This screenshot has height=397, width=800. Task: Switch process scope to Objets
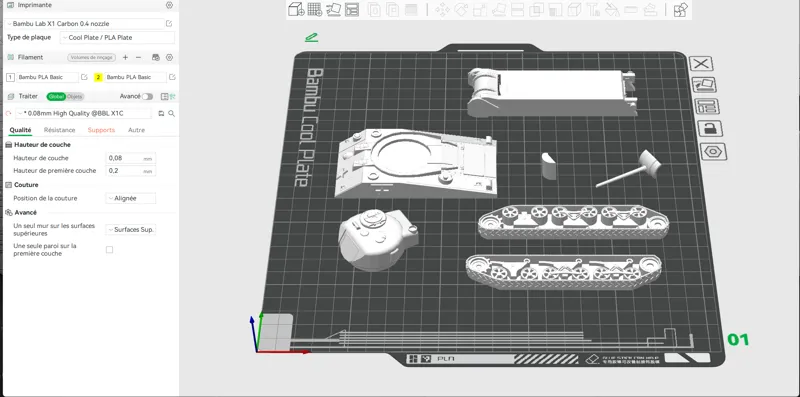tap(74, 96)
